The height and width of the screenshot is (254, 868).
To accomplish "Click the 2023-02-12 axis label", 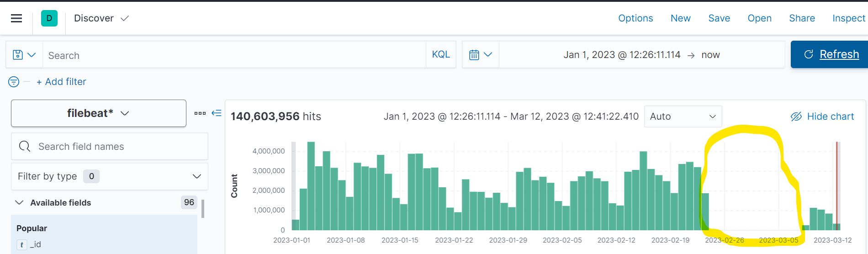I will point(616,240).
